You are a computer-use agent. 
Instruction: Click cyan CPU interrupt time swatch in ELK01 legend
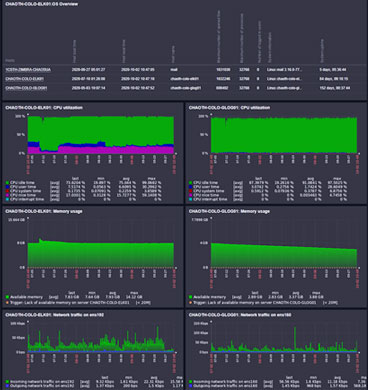click(7, 199)
